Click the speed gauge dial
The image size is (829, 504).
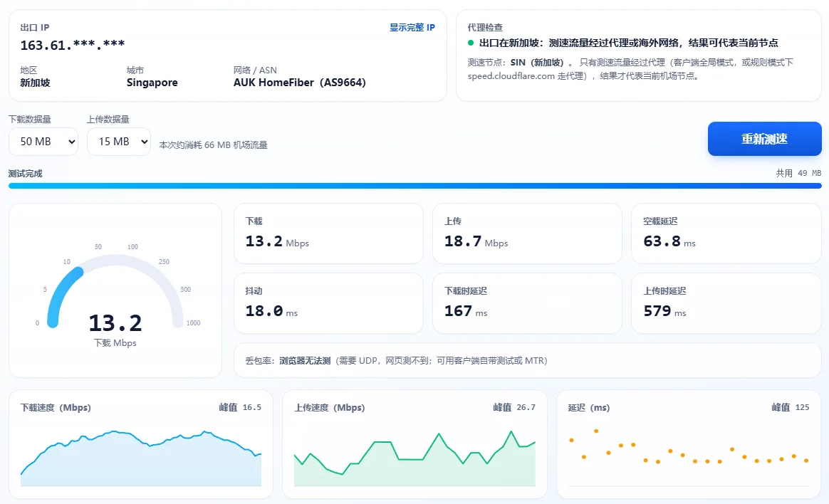click(x=115, y=290)
